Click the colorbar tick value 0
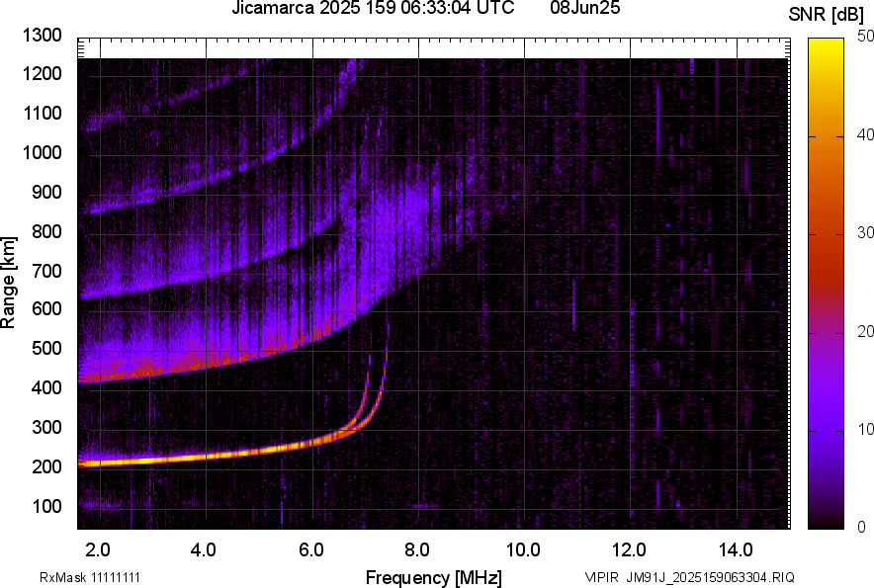The width and height of the screenshot is (874, 588). (x=862, y=527)
